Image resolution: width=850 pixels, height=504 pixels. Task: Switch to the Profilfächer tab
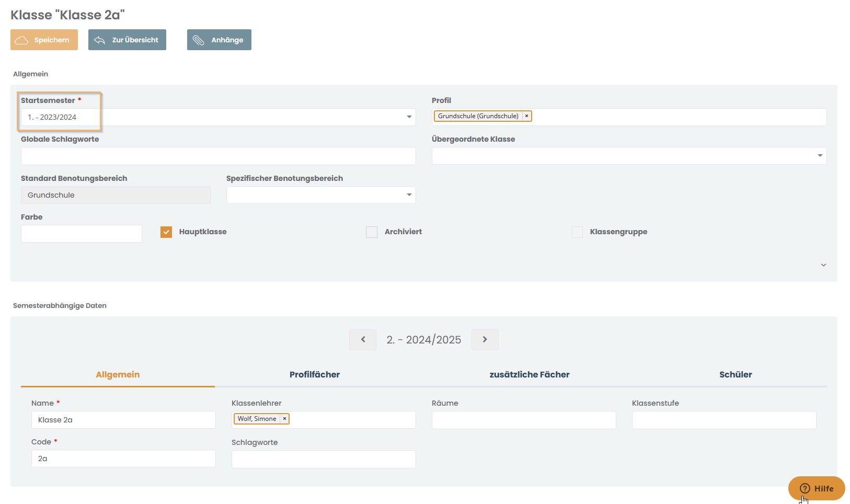315,374
